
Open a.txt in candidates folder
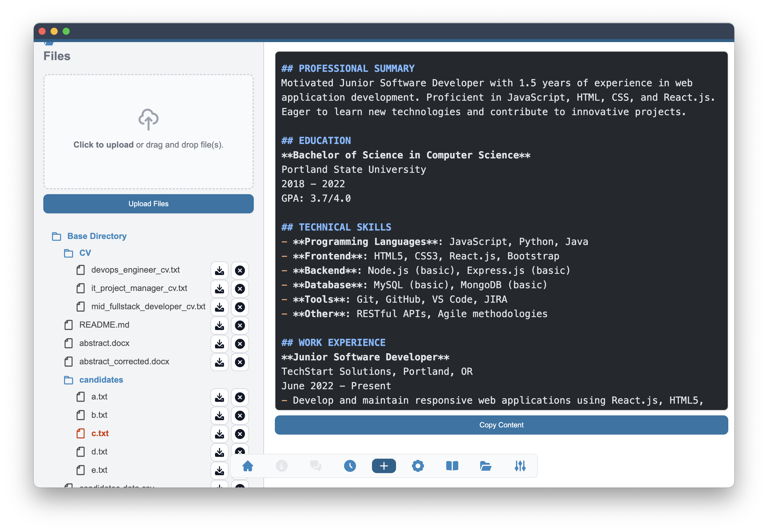[x=99, y=397]
